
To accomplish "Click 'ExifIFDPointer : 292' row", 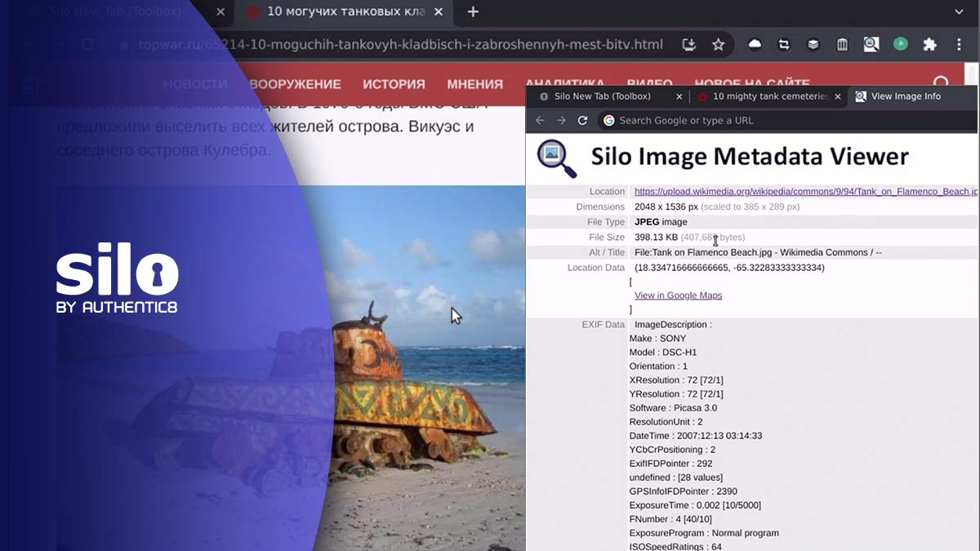I will tap(671, 464).
